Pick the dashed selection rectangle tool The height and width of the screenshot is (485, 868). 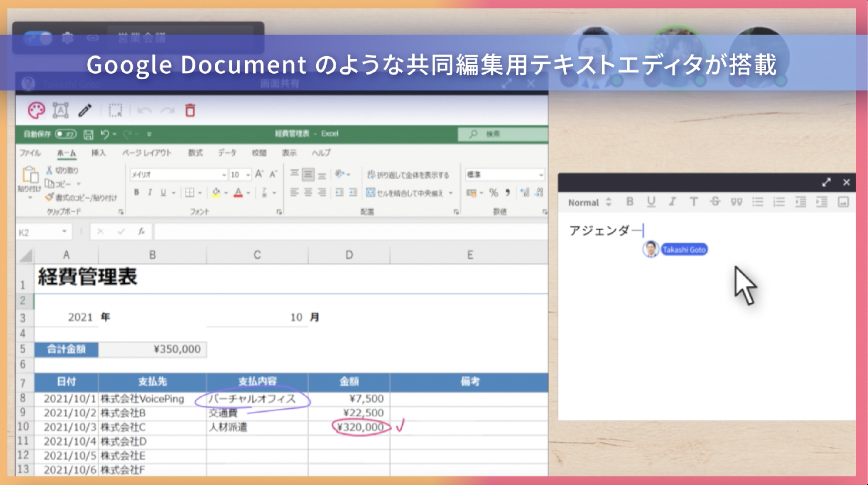click(115, 110)
